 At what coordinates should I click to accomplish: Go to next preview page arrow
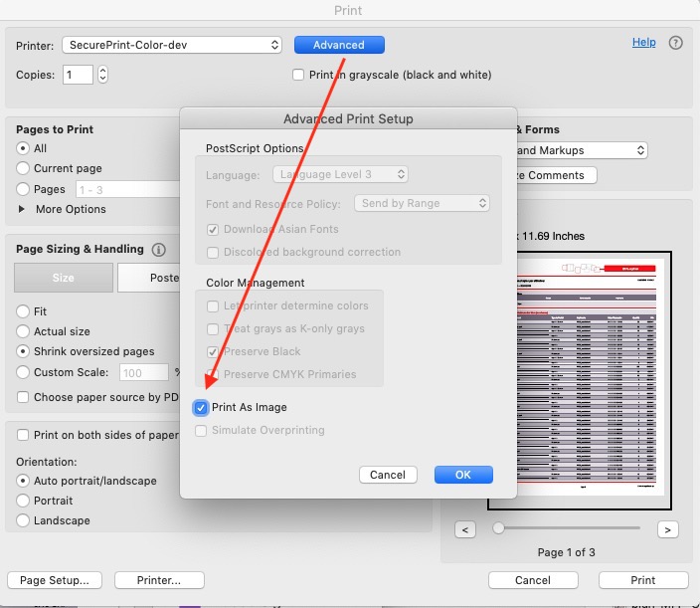(x=667, y=529)
